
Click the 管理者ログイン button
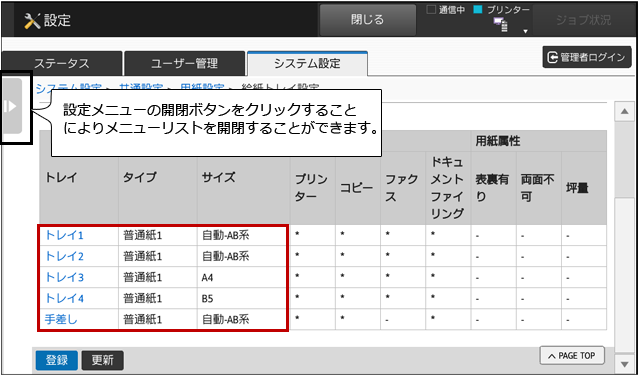pos(587,57)
